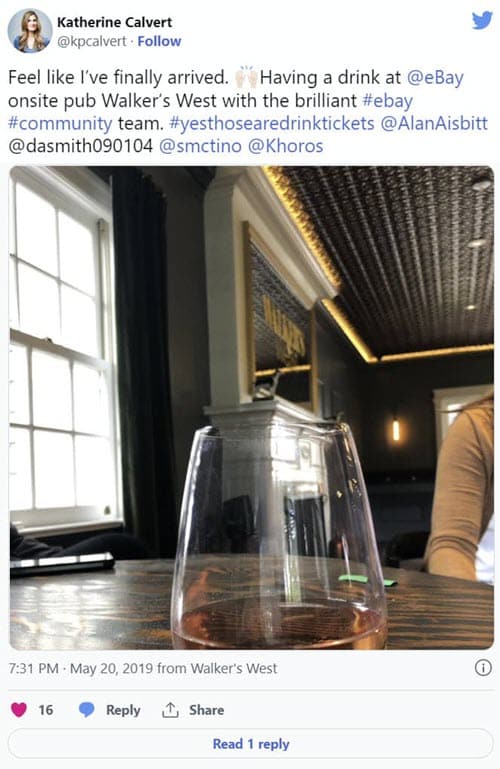Viewport: 500px width, 769px height.
Task: Visit @AlanAisbitt's profile
Action: point(434,123)
